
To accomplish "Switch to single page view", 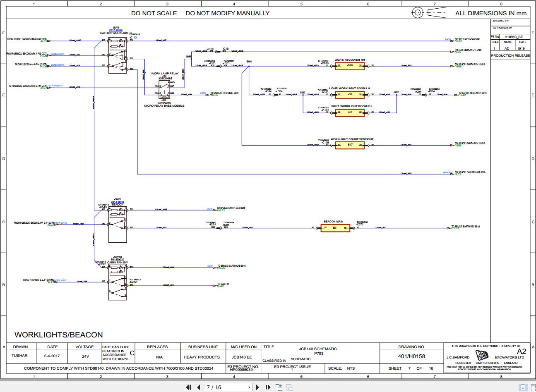I will click(x=523, y=387).
